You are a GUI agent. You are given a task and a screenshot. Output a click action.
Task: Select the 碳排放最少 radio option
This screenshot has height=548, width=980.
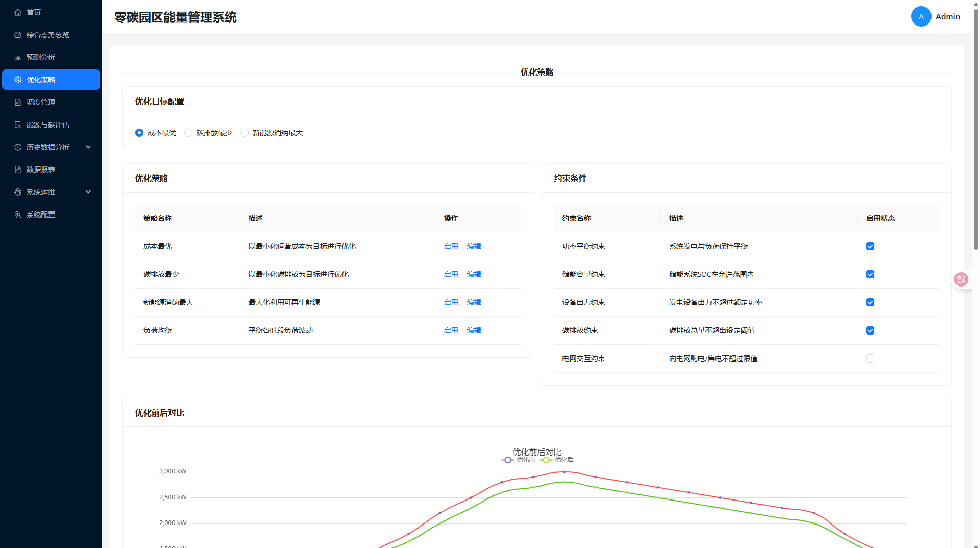(188, 133)
